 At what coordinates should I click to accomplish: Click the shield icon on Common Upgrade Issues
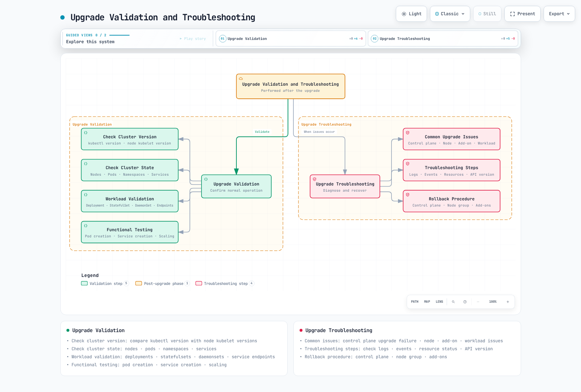click(x=408, y=132)
